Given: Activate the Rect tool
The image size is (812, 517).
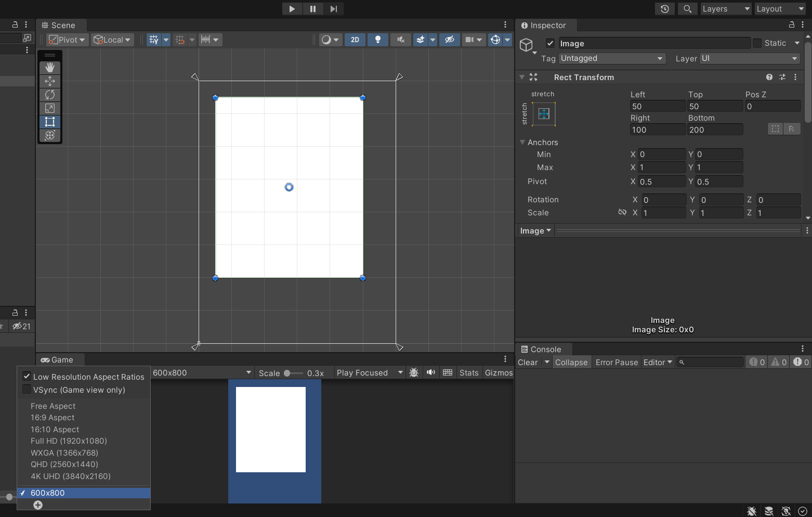Looking at the screenshot, I should (x=50, y=122).
